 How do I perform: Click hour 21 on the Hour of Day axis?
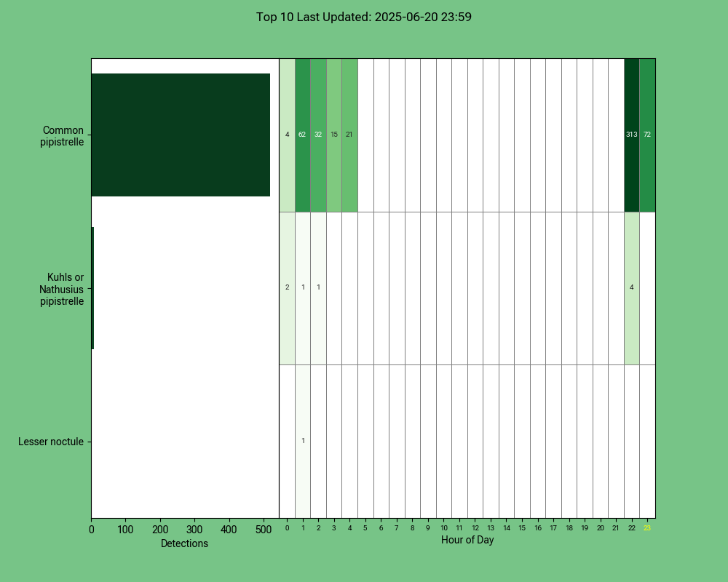(616, 528)
